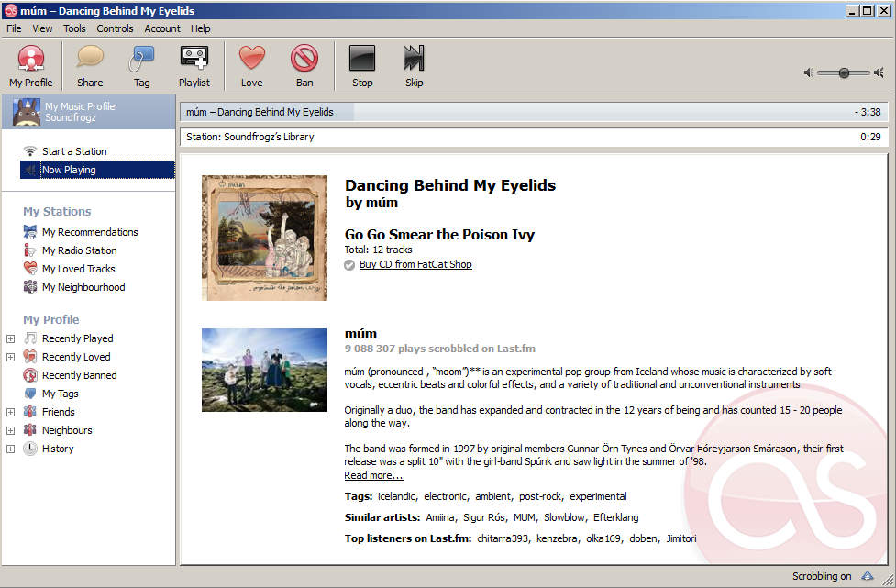Click the Friends people icon
Screen dimensions: 896x588
(x=30, y=412)
